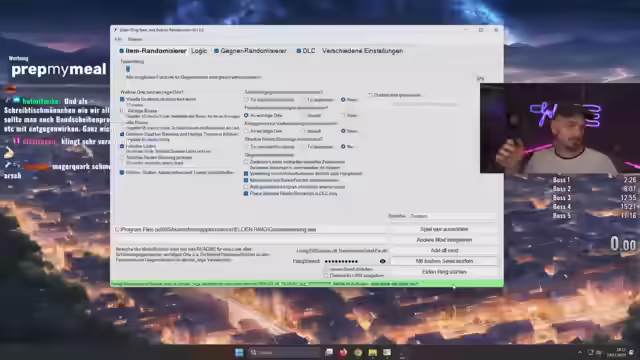The image size is (640, 360).
Task: Open the Windows Start menu
Action: [x=239, y=352]
